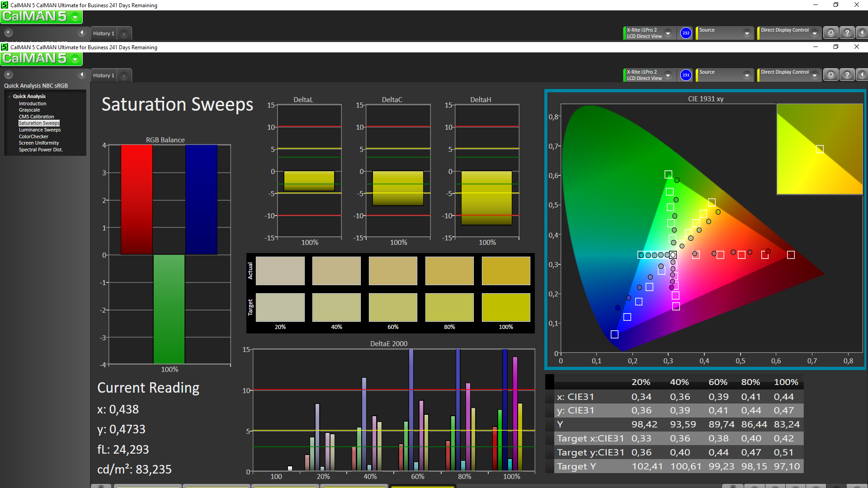Collapse the Quick Analysis tree node
868x488 pixels.
coord(9,96)
